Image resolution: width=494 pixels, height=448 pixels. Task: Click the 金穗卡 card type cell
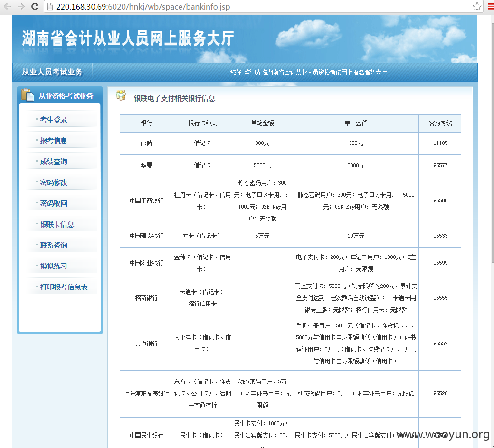[202, 263]
